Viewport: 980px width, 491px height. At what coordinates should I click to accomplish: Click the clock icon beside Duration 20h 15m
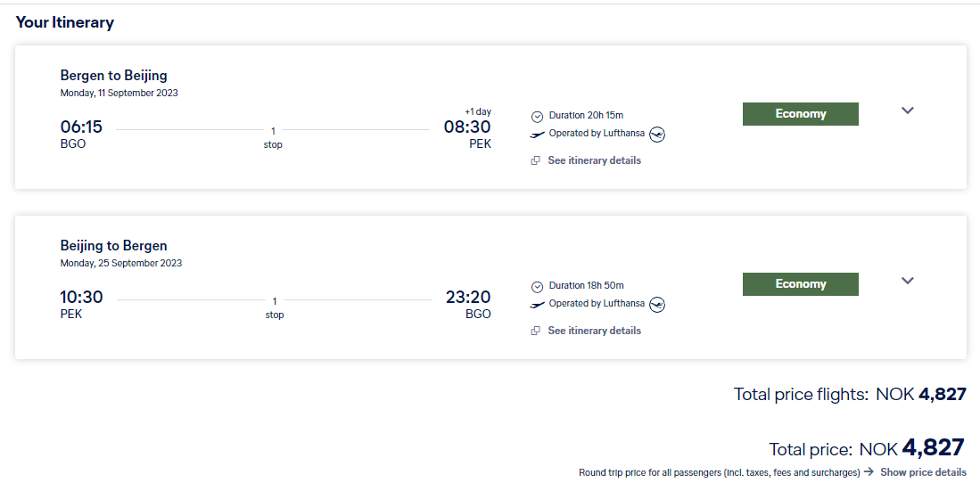click(x=537, y=116)
